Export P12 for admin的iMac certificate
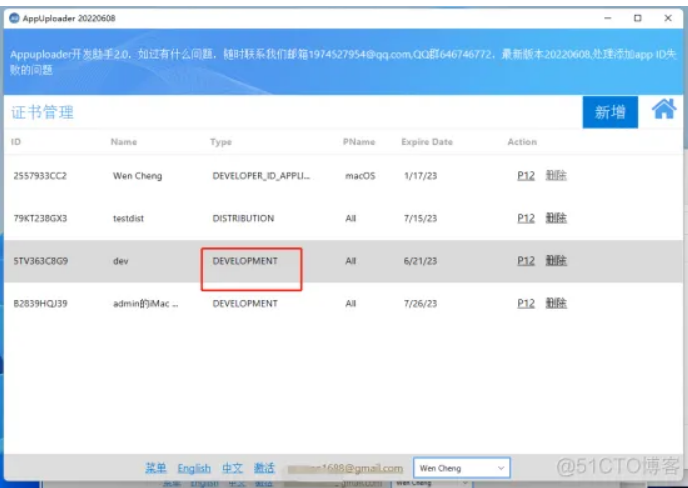The width and height of the screenshot is (688, 488). pos(526,303)
